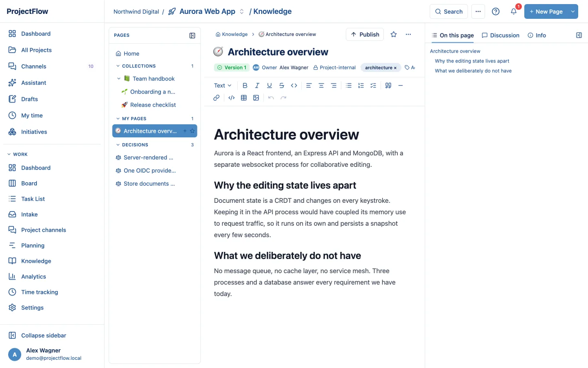Insert horizontal divider line
This screenshot has width=588, height=368.
pyautogui.click(x=401, y=85)
